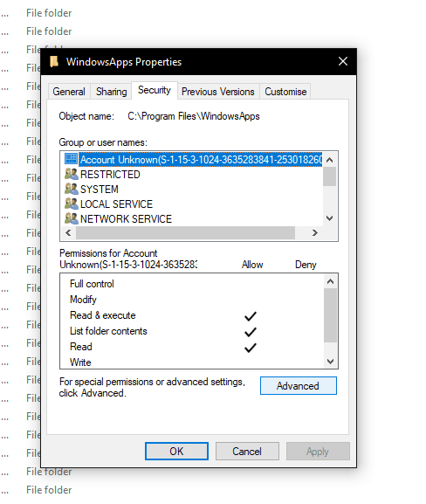This screenshot has width=426, height=504.
Task: Click the List folder contents Allow checkmark
Action: [x=251, y=332]
